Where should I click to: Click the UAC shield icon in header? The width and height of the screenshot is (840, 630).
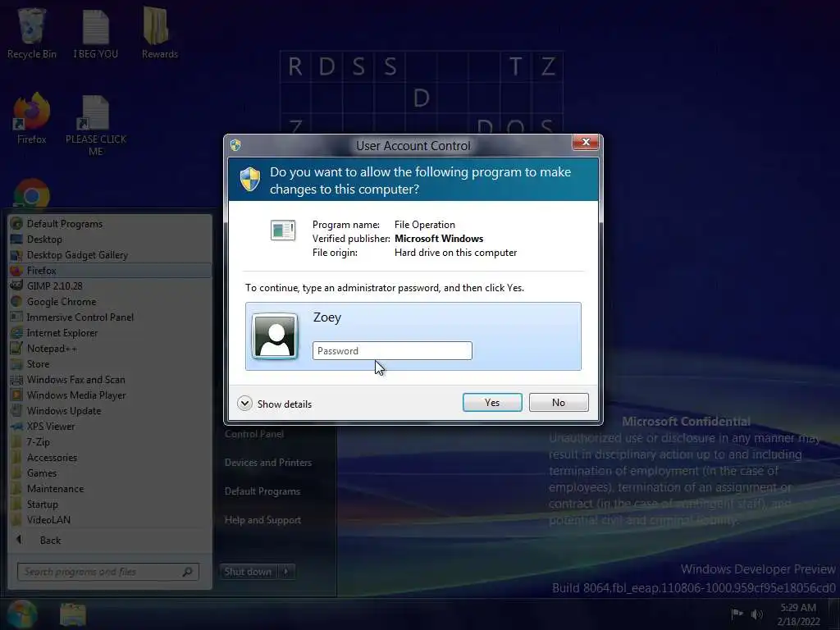(249, 180)
